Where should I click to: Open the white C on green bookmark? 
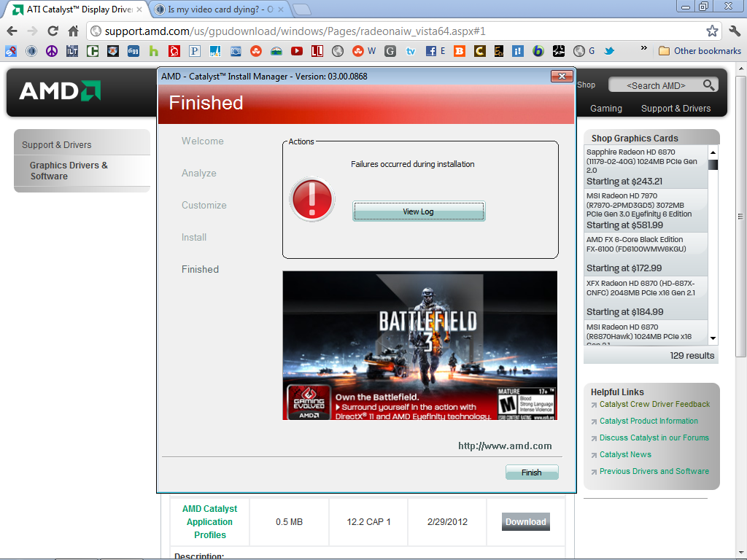pos(93,51)
